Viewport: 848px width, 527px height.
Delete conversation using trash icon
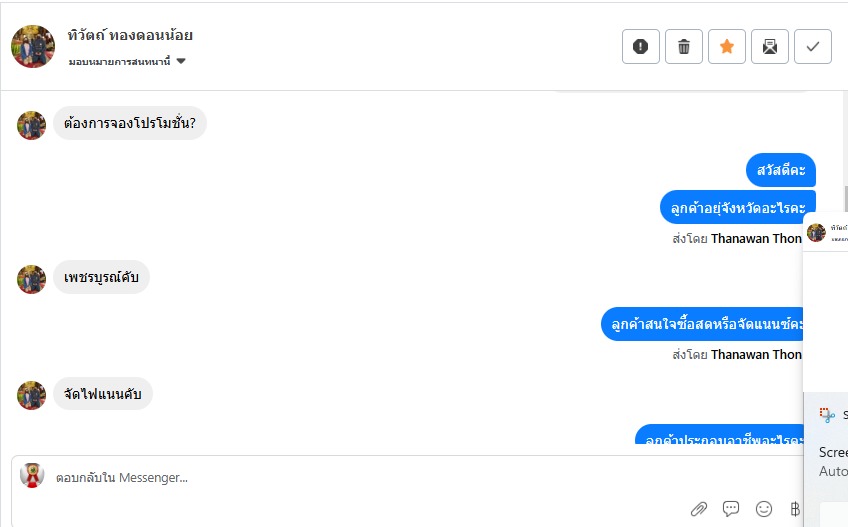[x=684, y=47]
